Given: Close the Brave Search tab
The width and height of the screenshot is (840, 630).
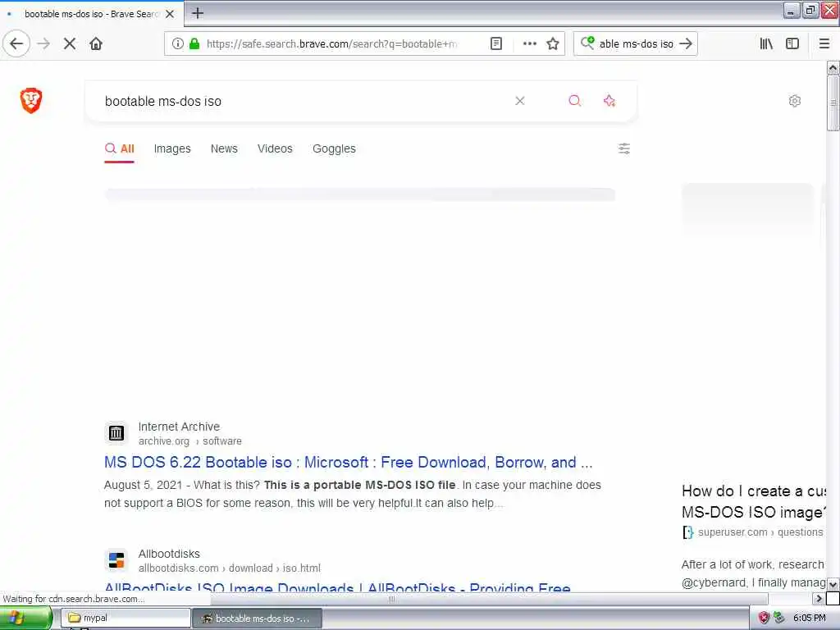Looking at the screenshot, I should 170,14.
